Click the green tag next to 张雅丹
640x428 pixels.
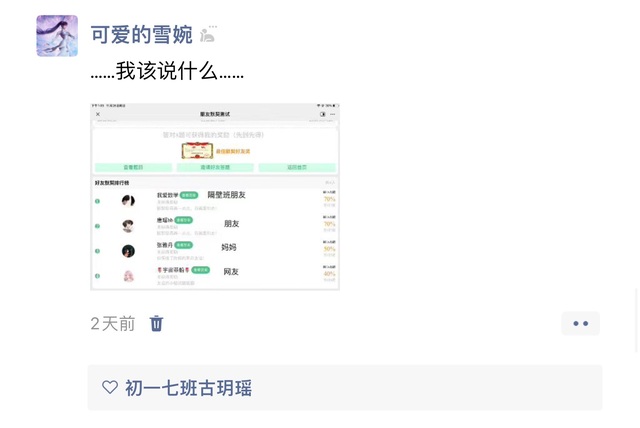click(183, 245)
